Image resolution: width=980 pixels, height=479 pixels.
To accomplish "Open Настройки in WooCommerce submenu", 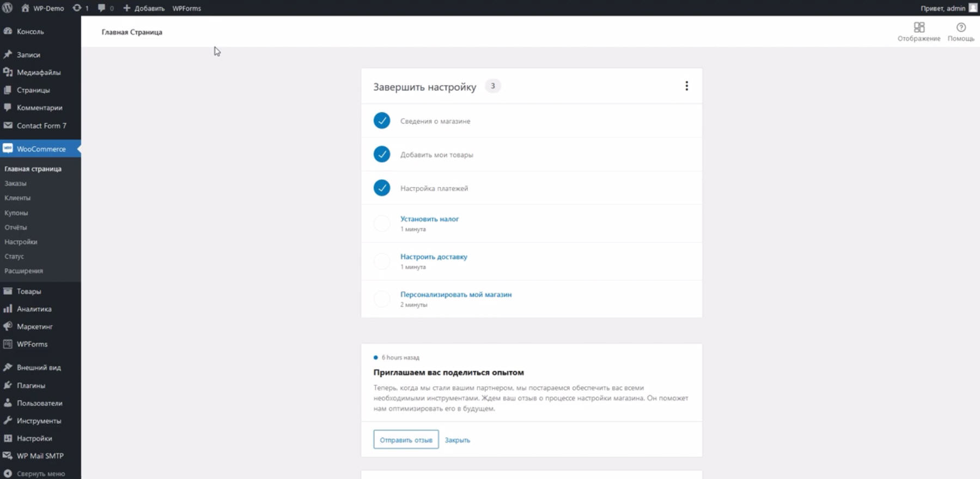I will (x=21, y=241).
